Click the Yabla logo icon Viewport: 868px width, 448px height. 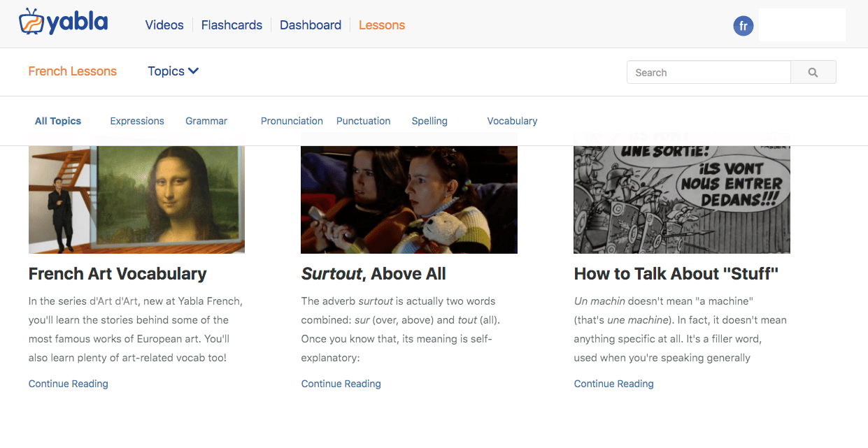tap(32, 22)
